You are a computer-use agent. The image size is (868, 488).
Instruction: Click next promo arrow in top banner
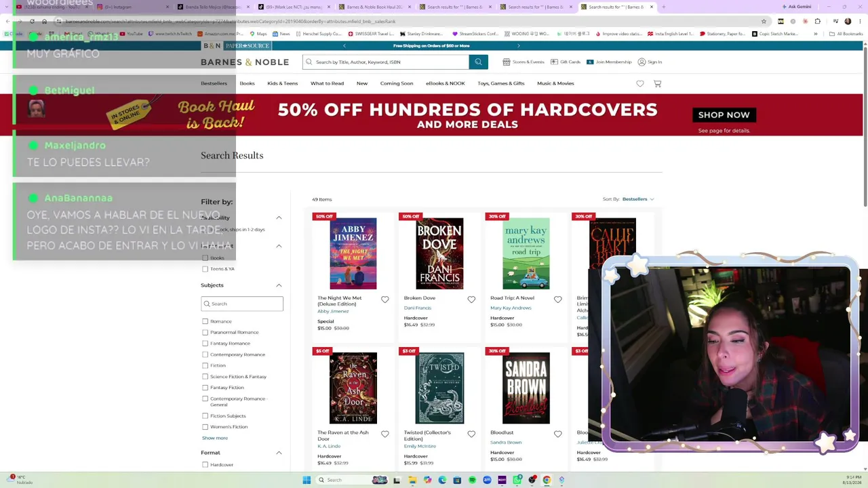coord(518,45)
